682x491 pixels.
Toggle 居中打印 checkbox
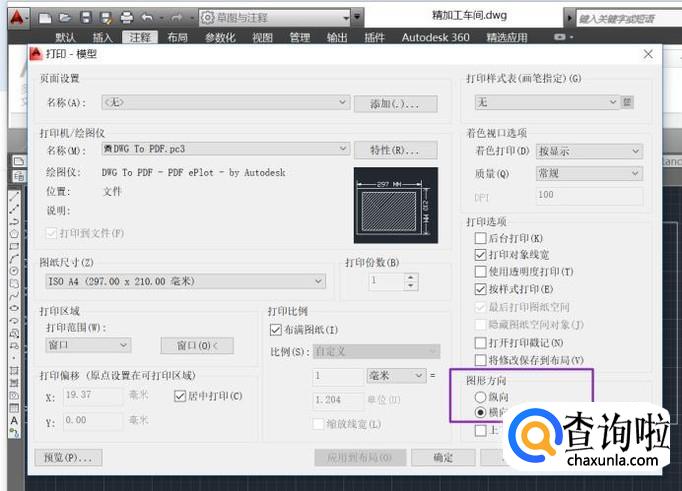180,396
